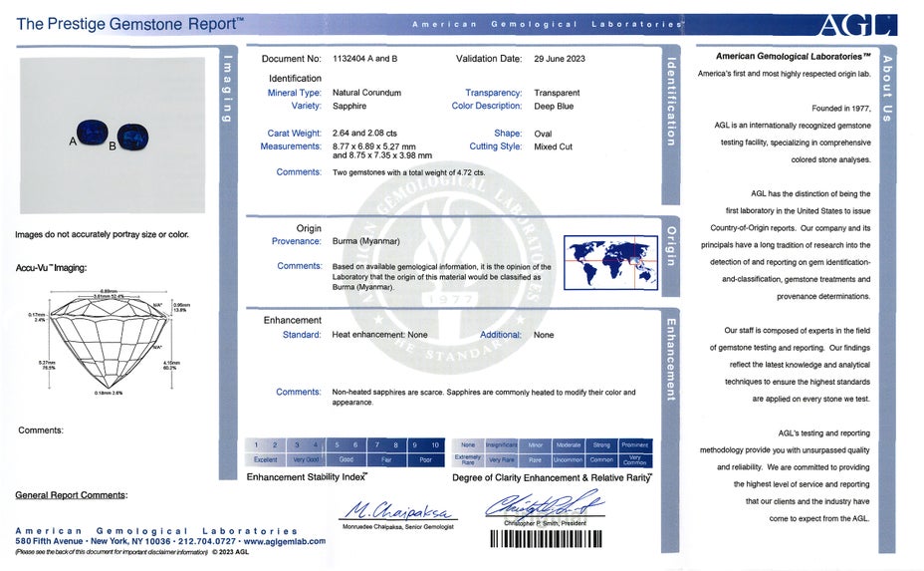
Task: Click the Accu-Vu gemstone profile diagram
Action: (x=110, y=344)
